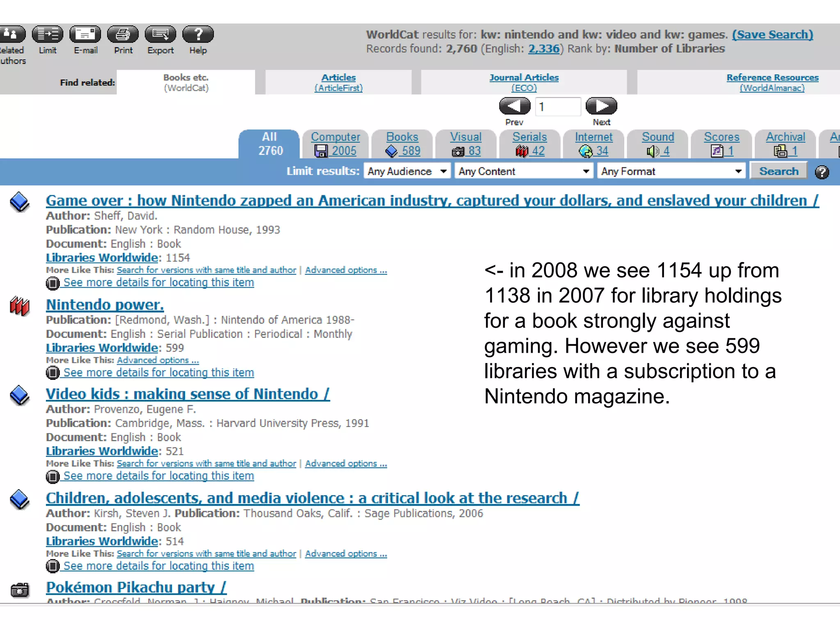
Task: Open Children, adolescents, and media violence title
Action: [x=313, y=498]
